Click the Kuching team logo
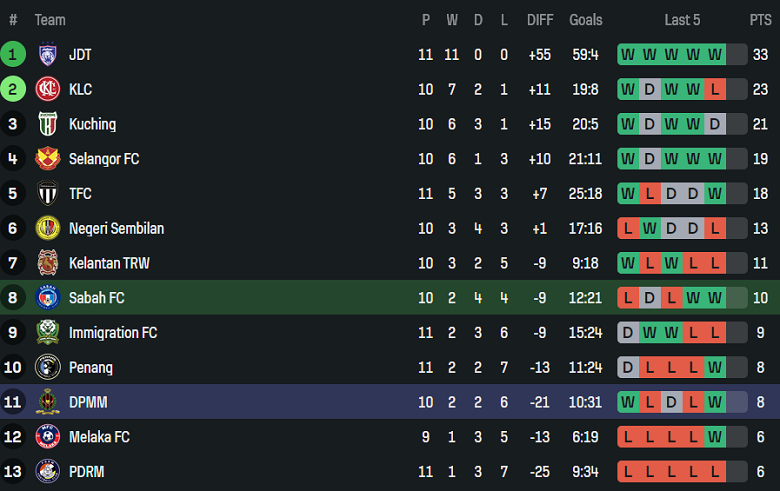780x491 pixels. [x=48, y=124]
